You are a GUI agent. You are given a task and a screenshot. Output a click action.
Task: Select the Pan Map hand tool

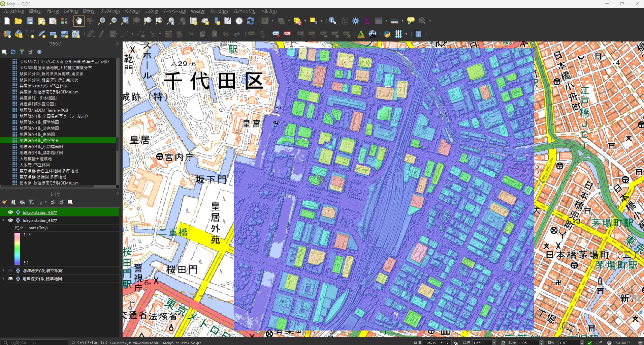click(78, 21)
